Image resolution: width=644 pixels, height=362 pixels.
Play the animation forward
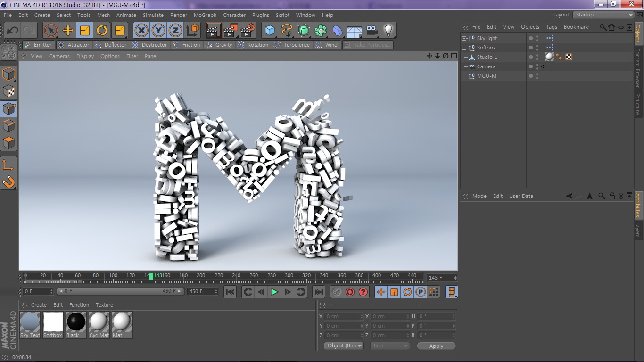274,292
